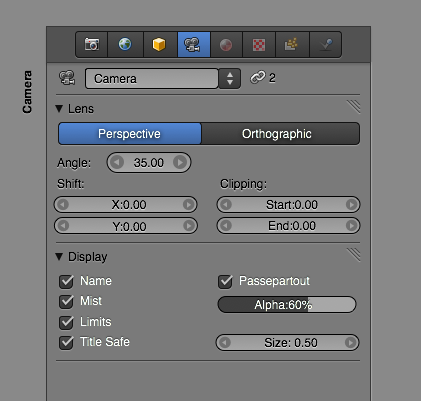
Task: Select the Material sphere icon tab
Action: (x=226, y=44)
